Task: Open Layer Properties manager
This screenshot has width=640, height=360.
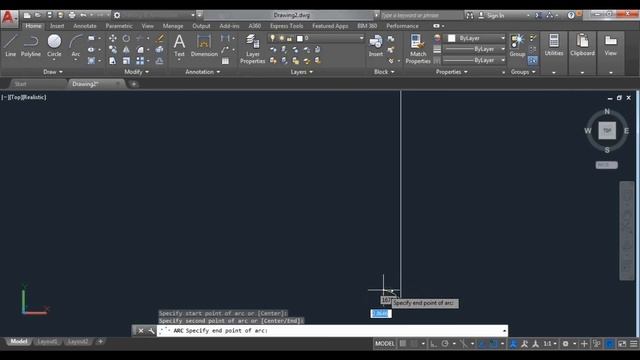Action: tap(253, 49)
